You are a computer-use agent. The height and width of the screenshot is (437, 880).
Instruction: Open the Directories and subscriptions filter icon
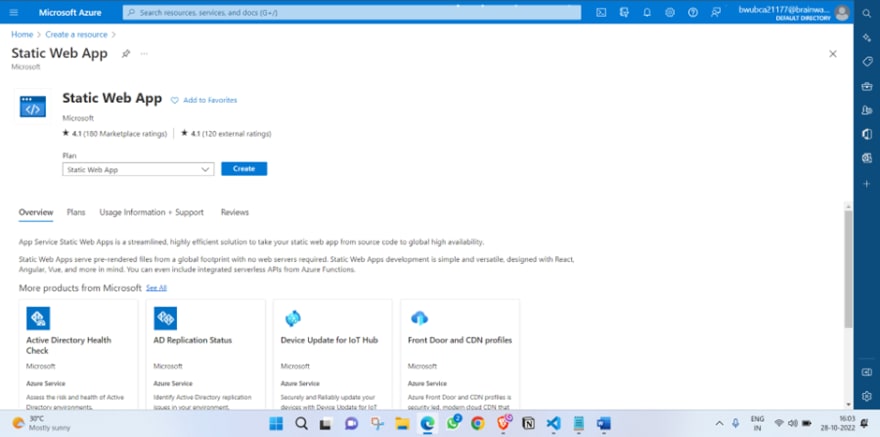click(624, 12)
